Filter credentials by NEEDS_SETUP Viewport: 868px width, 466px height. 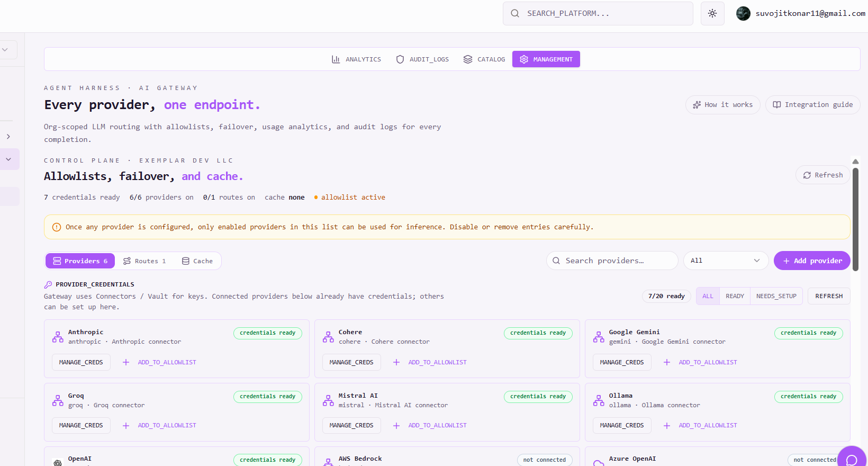[776, 296]
